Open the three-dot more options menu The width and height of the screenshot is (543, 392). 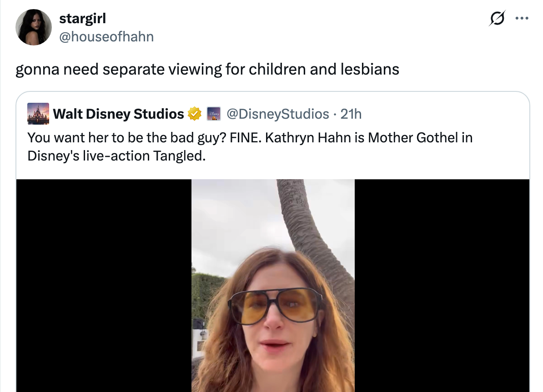[x=521, y=19]
